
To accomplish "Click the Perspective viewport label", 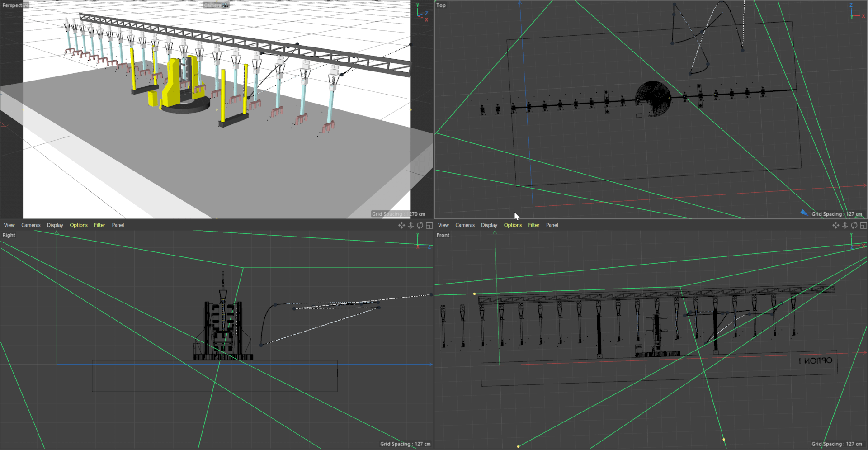I will pos(15,5).
